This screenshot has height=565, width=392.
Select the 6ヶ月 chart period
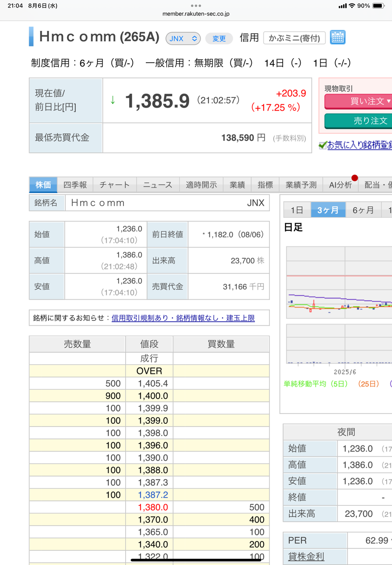[x=363, y=210]
